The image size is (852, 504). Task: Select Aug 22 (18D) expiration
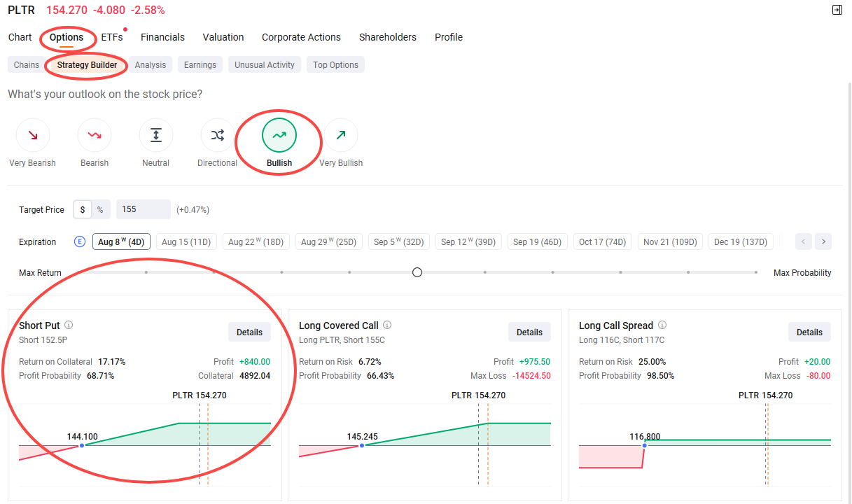point(256,242)
